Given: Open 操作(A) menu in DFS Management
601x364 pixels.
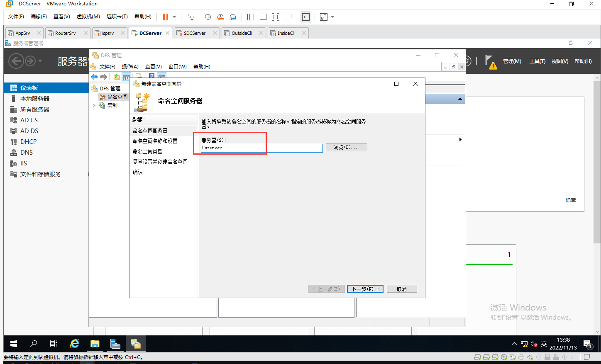Looking at the screenshot, I should (x=130, y=67).
